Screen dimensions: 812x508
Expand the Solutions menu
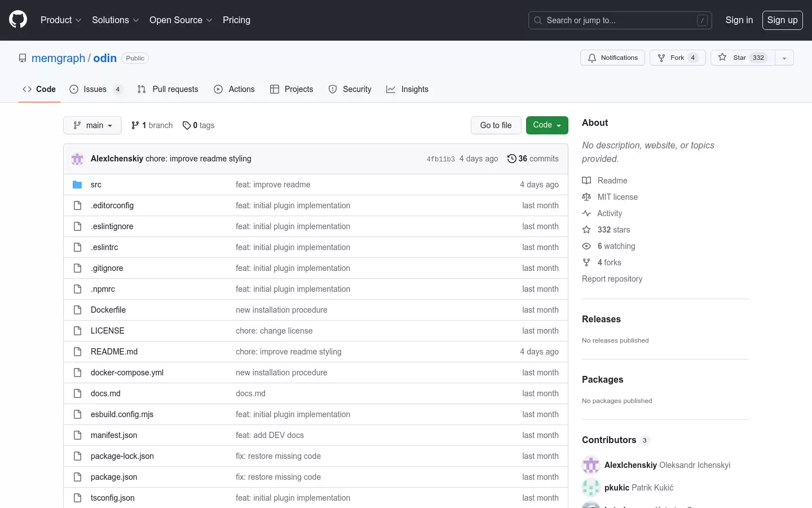point(115,20)
